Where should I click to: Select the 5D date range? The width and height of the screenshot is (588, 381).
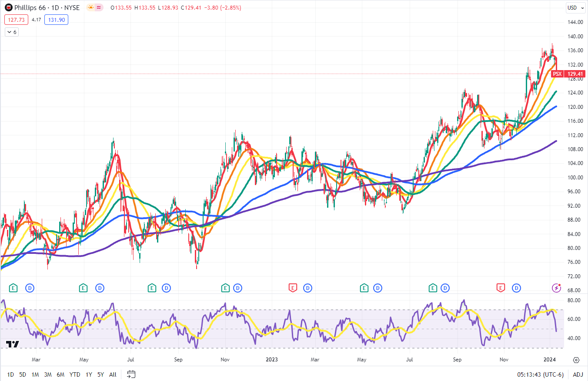(x=23, y=374)
